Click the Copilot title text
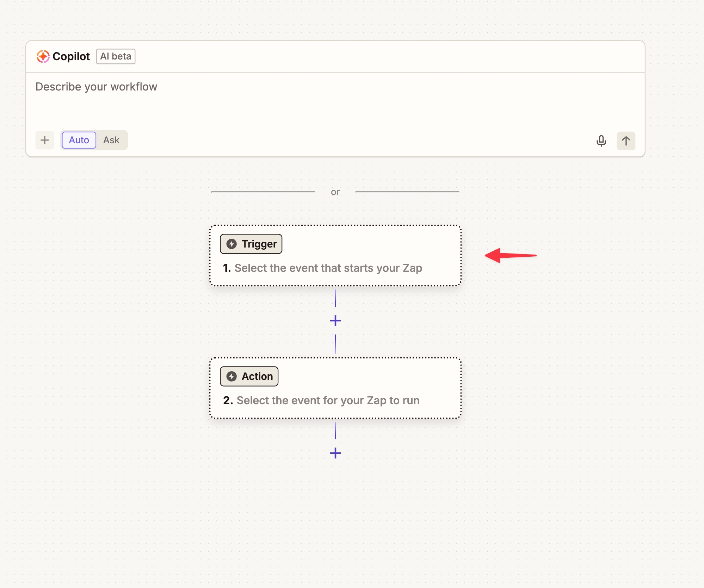The height and width of the screenshot is (588, 704). (71, 56)
